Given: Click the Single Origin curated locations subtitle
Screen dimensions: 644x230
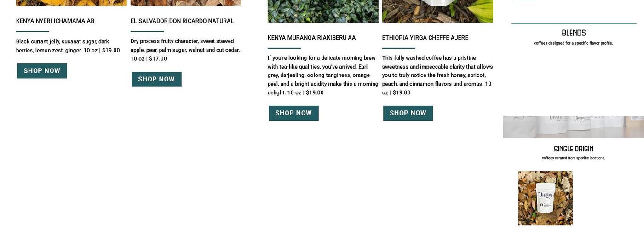Looking at the screenshot, I should coord(574,158).
